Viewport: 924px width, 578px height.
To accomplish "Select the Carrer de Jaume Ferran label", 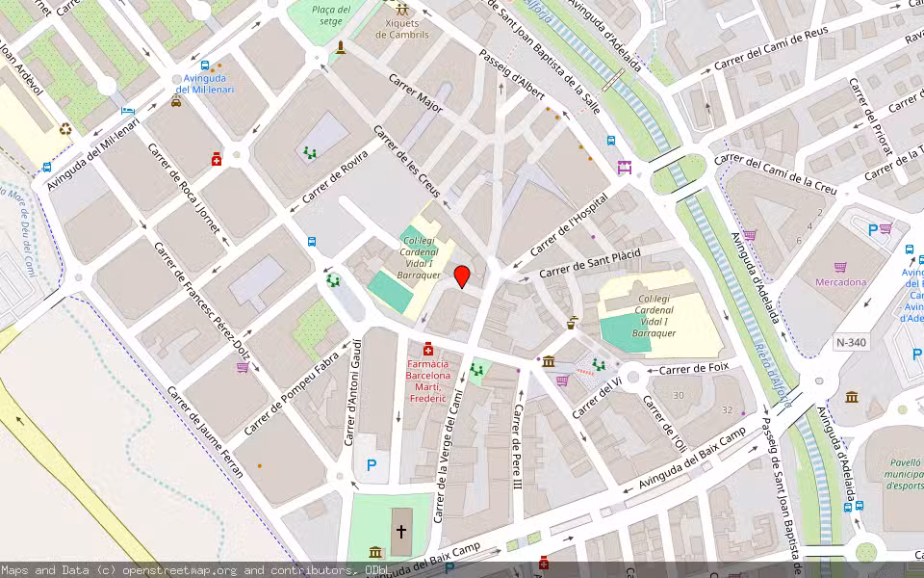I will coord(205,432).
